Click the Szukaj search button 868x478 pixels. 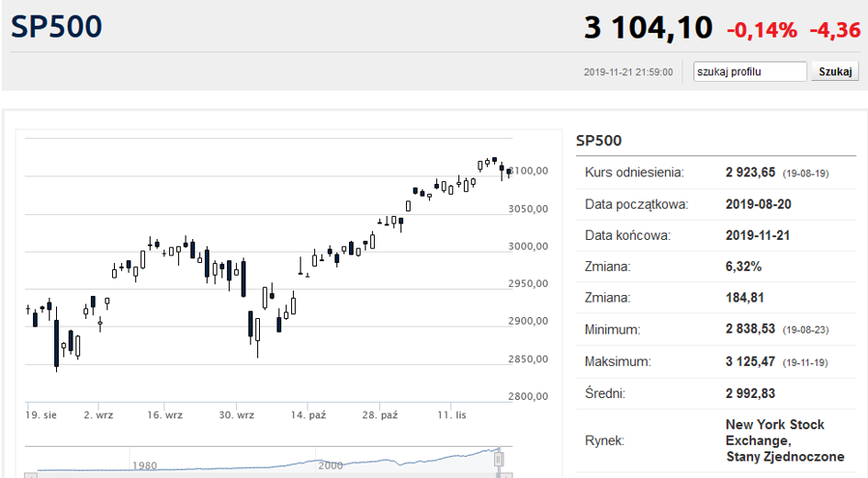(835, 72)
